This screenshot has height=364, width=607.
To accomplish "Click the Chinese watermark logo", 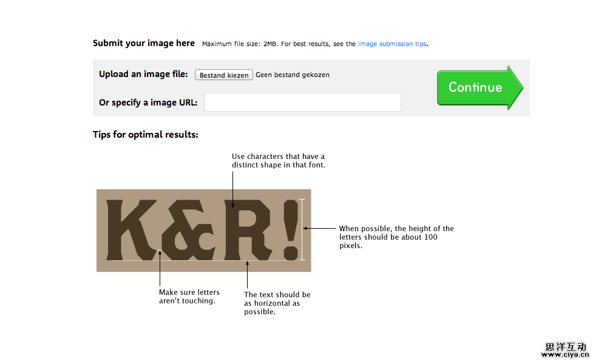I will pyautogui.click(x=566, y=347).
